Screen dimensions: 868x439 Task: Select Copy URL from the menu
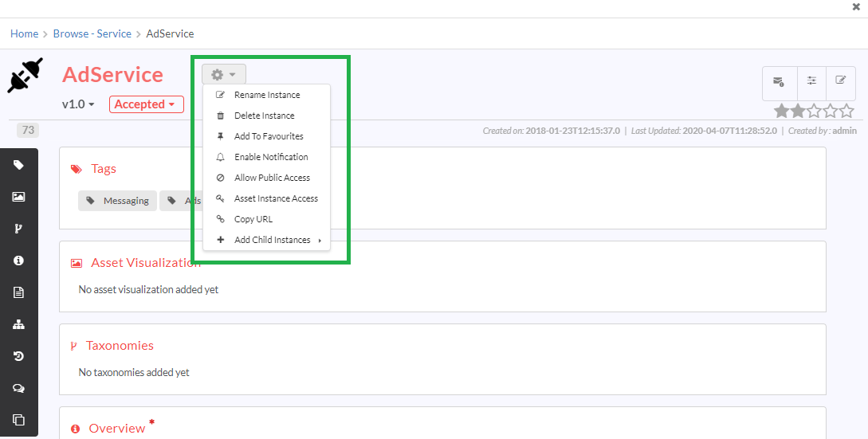[x=267, y=219]
